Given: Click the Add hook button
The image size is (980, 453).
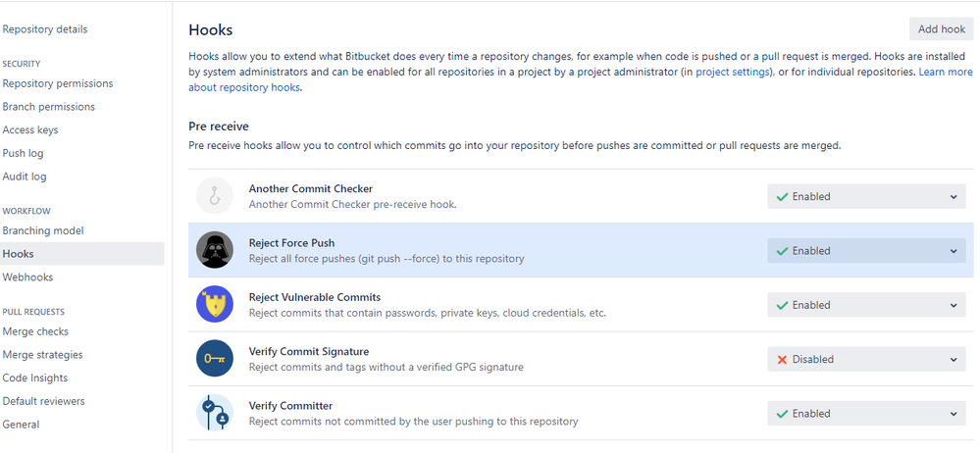Looking at the screenshot, I should coord(941,29).
